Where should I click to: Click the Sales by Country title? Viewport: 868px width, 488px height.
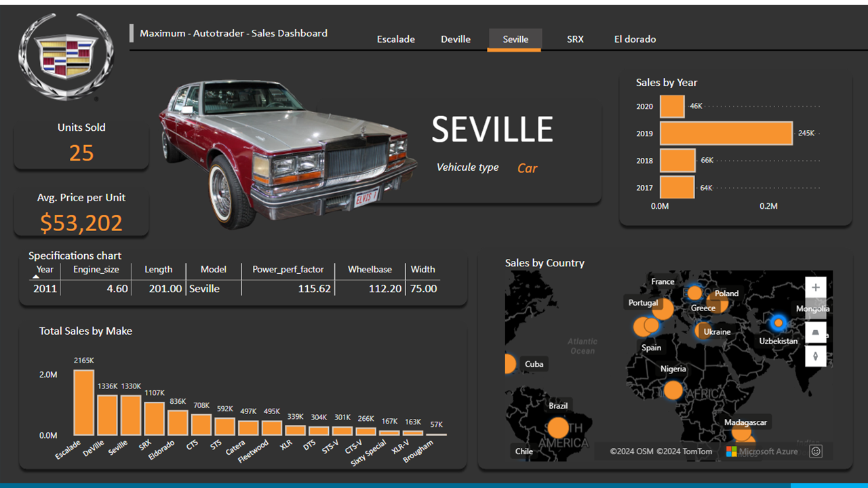pos(545,263)
